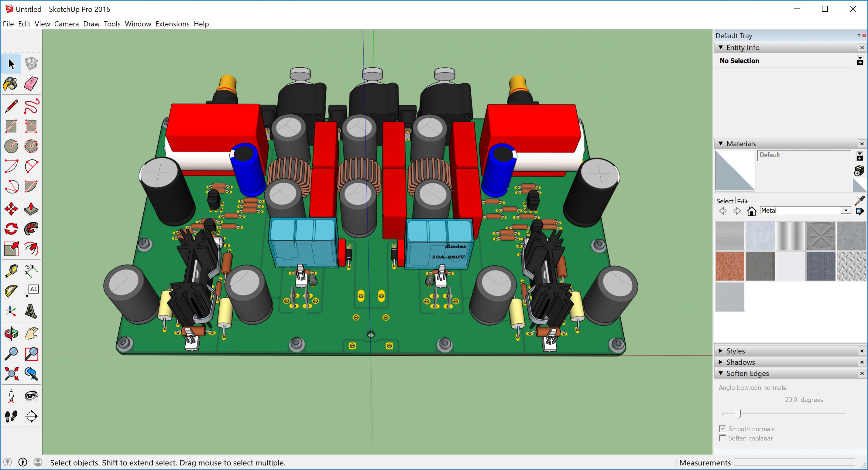Open the File menu

8,24
